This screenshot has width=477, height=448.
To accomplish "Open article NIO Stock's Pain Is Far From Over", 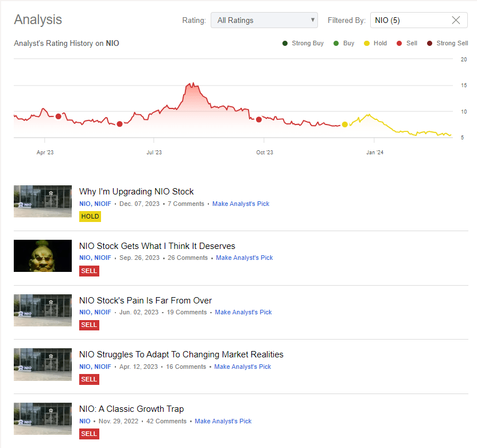I will (145, 301).
